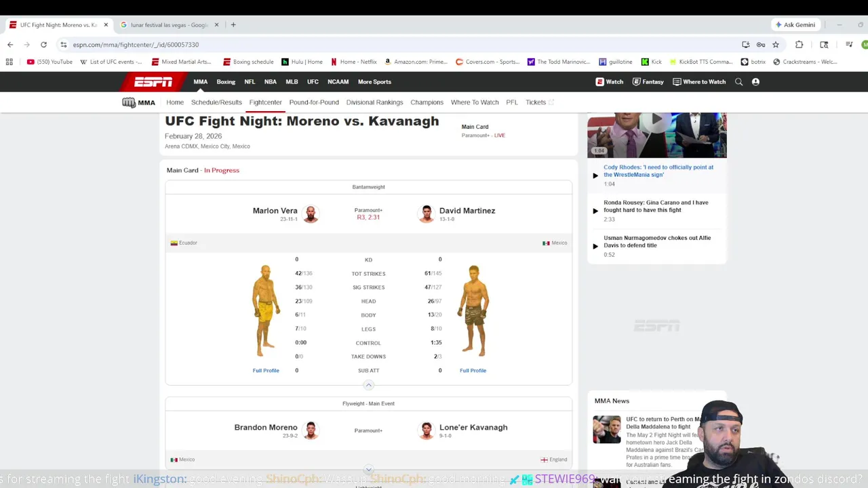Switch to lunar festival las vegas tab
Viewport: 868px width, 488px height.
(168, 25)
